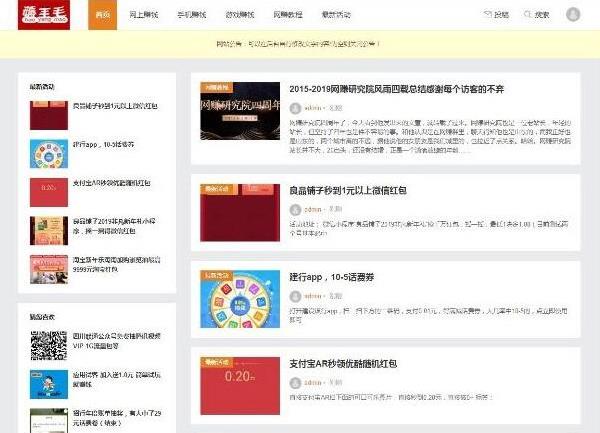Viewport: 600px width, 433px height.
Task: Open the 网赚研究院四周年 article thumbnail
Action: coord(240,111)
